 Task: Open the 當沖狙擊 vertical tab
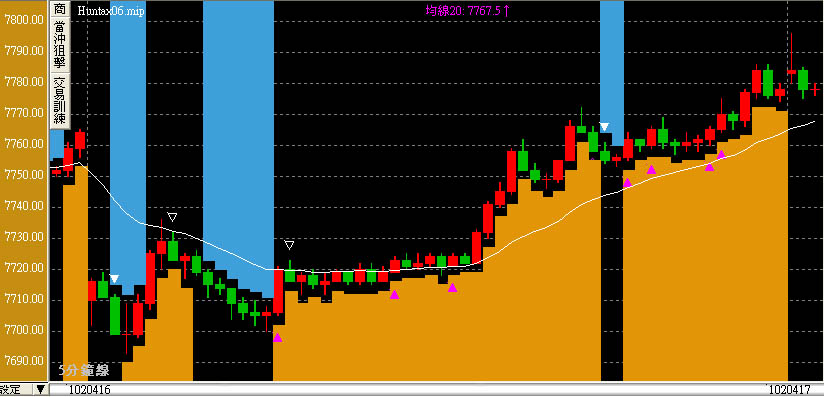pyautogui.click(x=60, y=45)
